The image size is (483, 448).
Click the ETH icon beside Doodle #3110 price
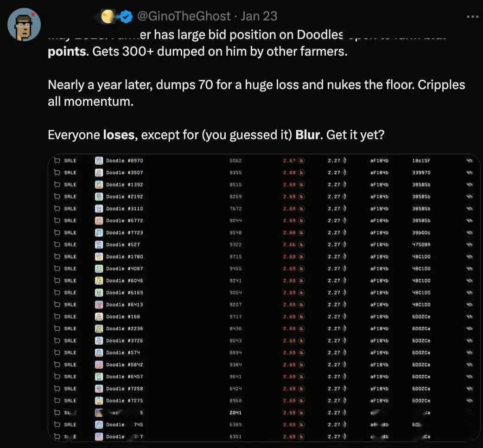coord(344,209)
